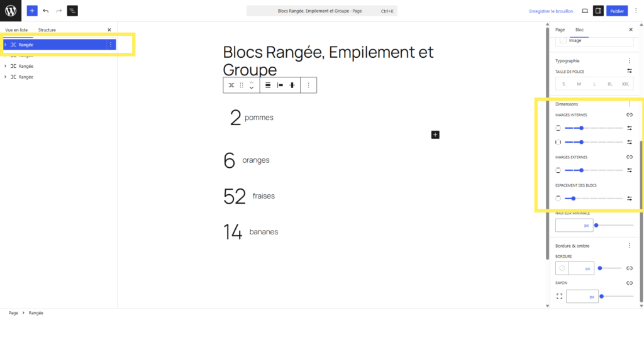
Task: Open the block inserter plus button
Action: [32, 11]
